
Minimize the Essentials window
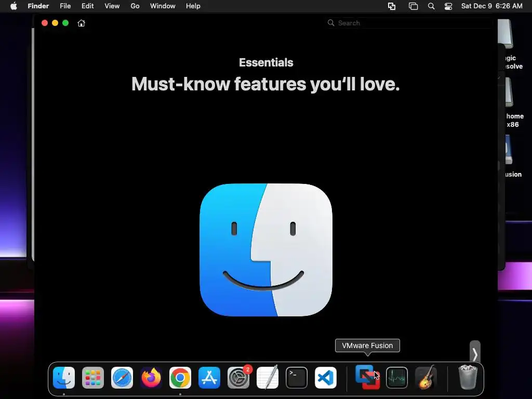tap(55, 23)
